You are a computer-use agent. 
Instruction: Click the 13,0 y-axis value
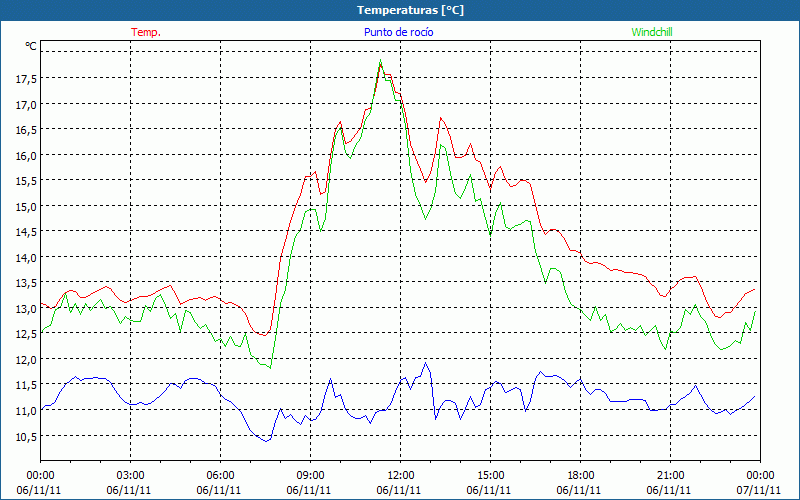[26, 309]
